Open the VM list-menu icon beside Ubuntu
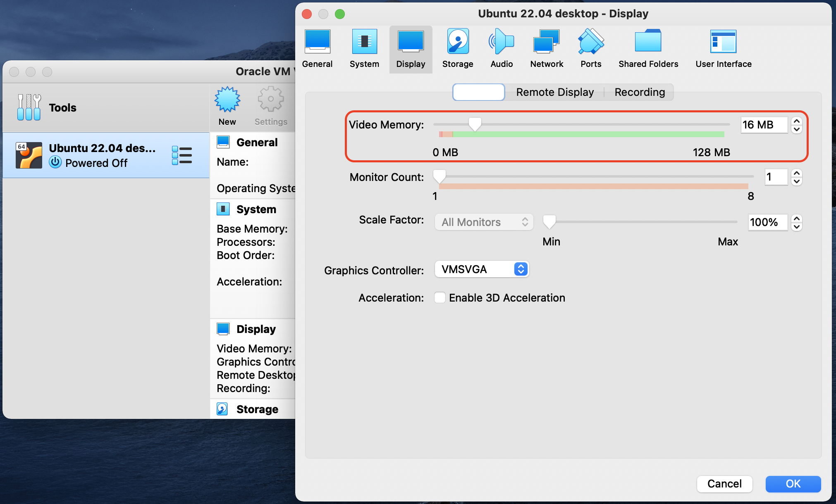The width and height of the screenshot is (836, 504). (x=182, y=155)
